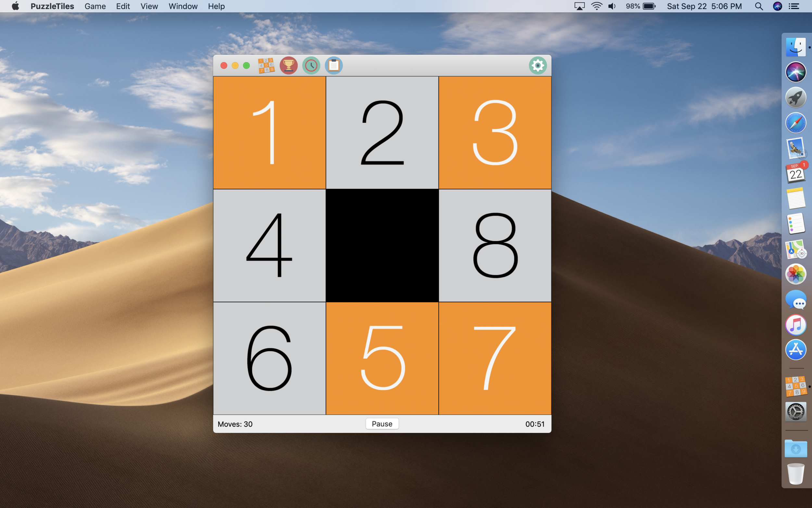Screen dimensions: 812x508
Task: Slide tile 2 into empty space
Action: point(382,133)
